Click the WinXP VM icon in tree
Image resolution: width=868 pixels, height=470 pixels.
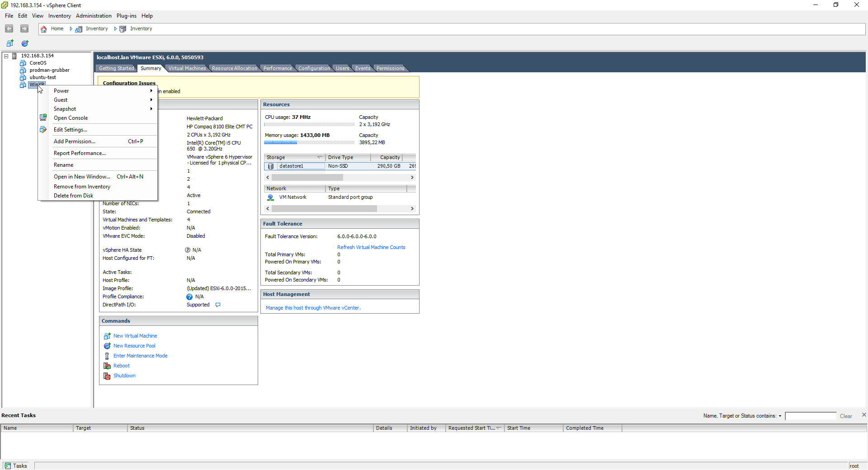(x=23, y=85)
